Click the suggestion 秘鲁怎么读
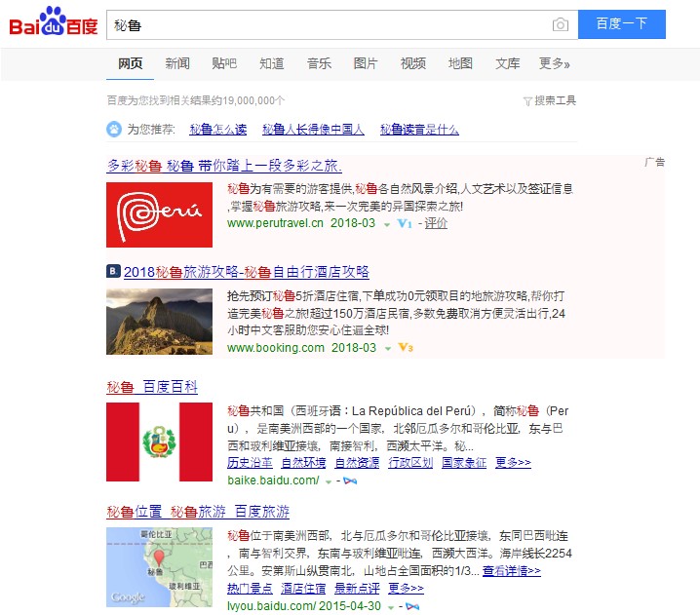This screenshot has height=615, width=700. pyautogui.click(x=218, y=129)
